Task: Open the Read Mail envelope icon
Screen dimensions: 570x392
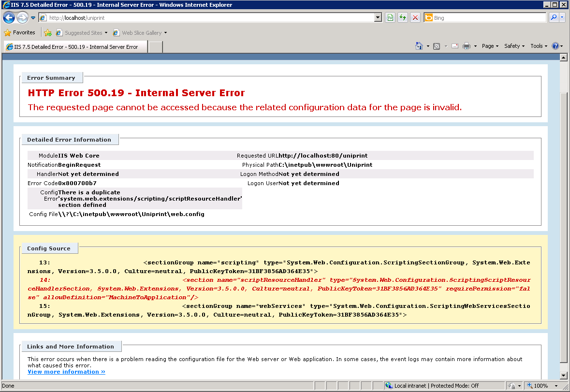Action: click(455, 46)
